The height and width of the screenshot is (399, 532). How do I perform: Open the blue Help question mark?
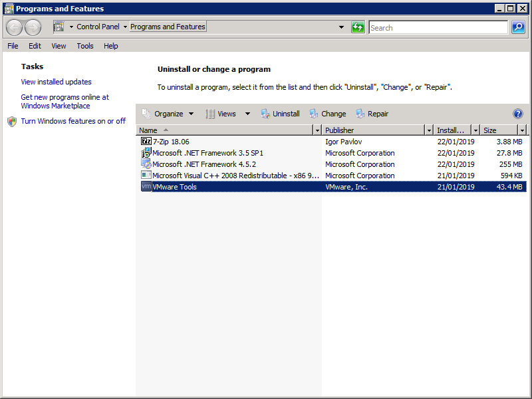518,114
